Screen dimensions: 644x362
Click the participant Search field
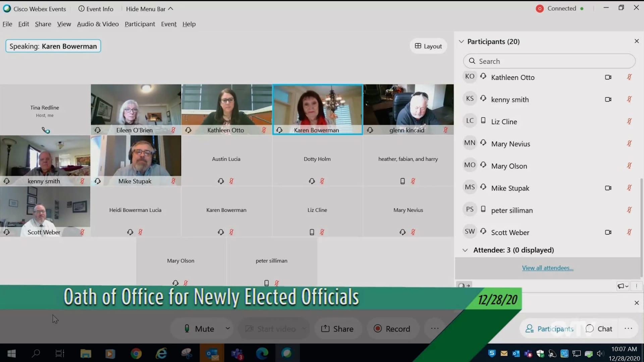549,61
